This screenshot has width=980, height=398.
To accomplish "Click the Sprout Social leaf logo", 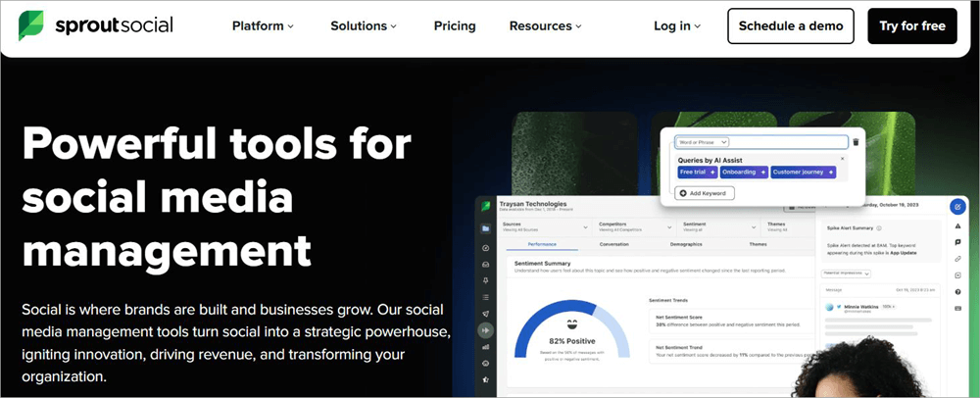I will click(x=30, y=25).
